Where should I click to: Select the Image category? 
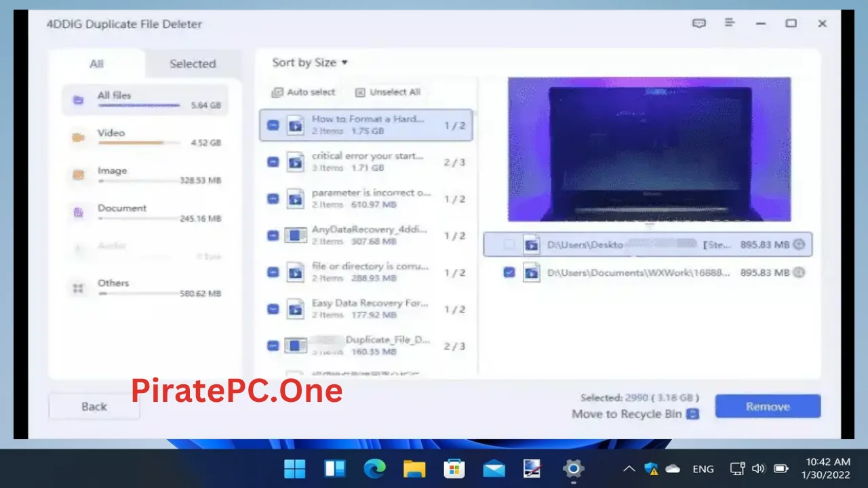pyautogui.click(x=145, y=176)
